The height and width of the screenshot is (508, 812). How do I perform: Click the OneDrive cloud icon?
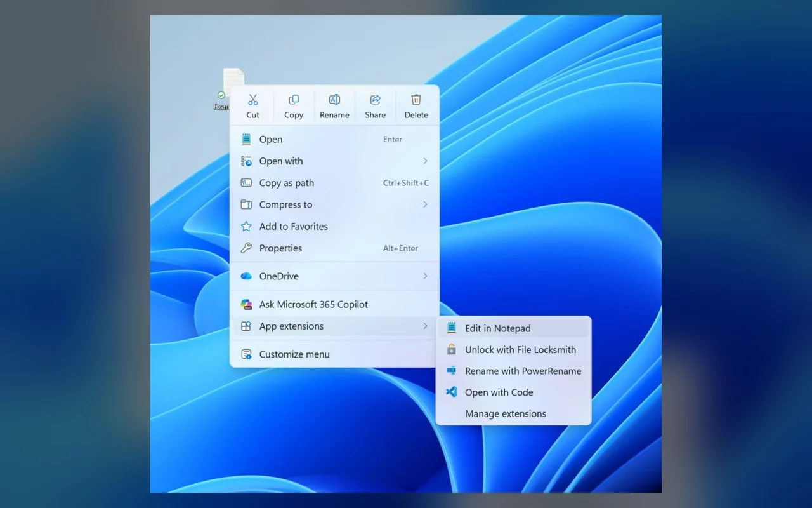pyautogui.click(x=246, y=276)
